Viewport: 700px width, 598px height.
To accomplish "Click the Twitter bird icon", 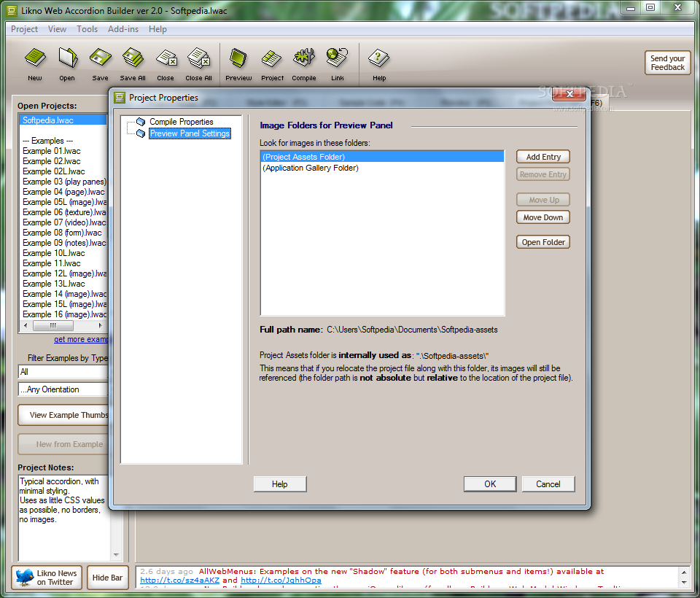I will coord(25,577).
